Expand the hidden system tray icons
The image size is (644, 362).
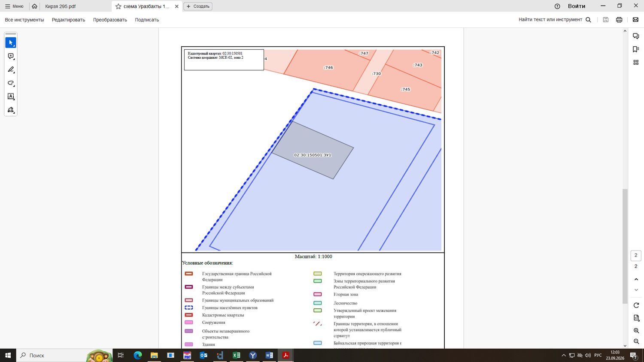(564, 355)
